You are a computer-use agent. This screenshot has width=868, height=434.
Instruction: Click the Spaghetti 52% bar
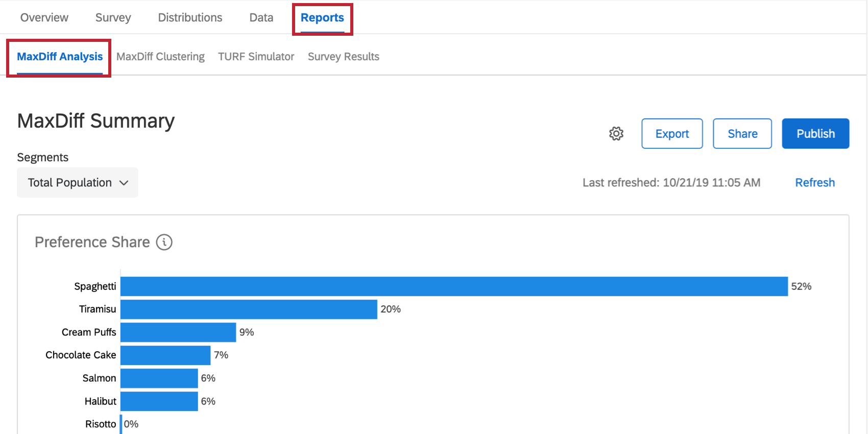click(x=454, y=286)
